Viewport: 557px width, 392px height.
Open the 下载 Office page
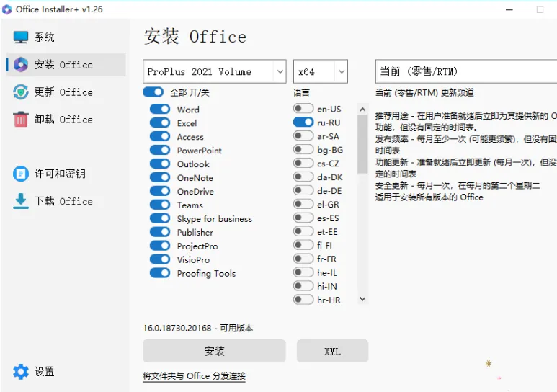click(66, 201)
